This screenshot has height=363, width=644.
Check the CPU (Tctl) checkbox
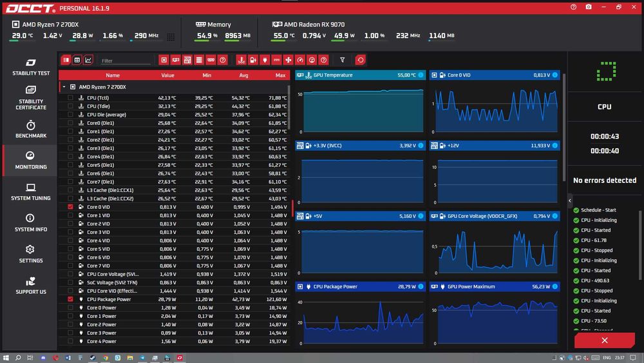point(70,98)
